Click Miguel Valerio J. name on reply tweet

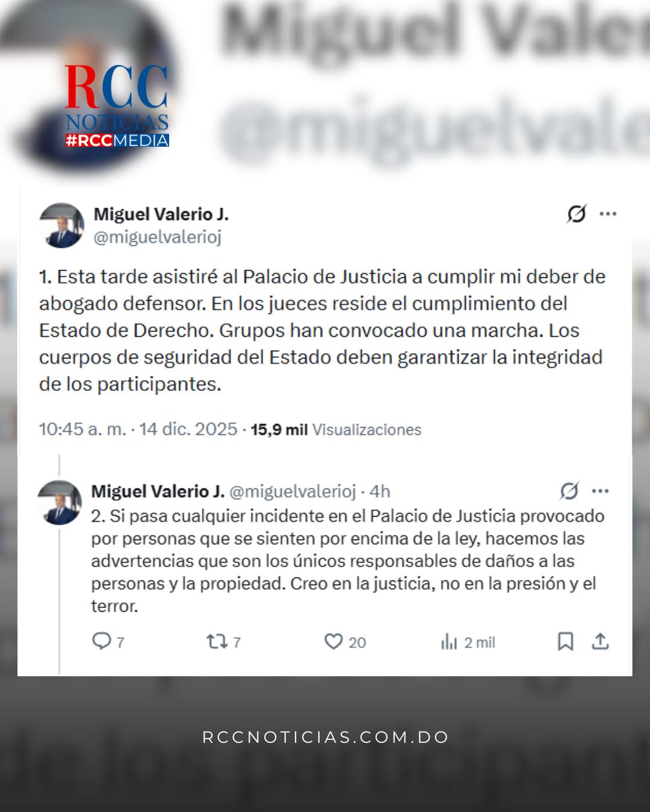click(158, 491)
